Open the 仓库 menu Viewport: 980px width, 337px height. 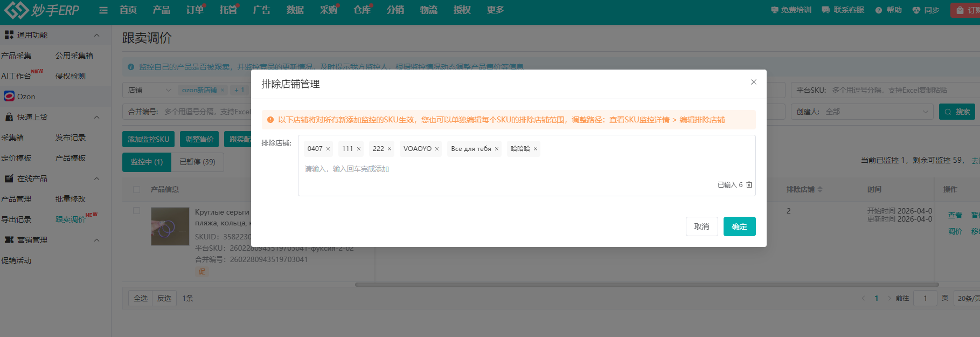pos(362,10)
